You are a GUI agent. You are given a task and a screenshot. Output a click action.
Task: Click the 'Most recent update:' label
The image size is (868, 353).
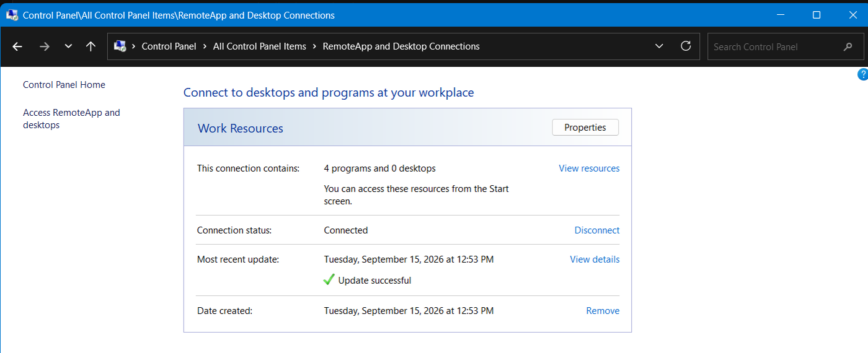[238, 259]
